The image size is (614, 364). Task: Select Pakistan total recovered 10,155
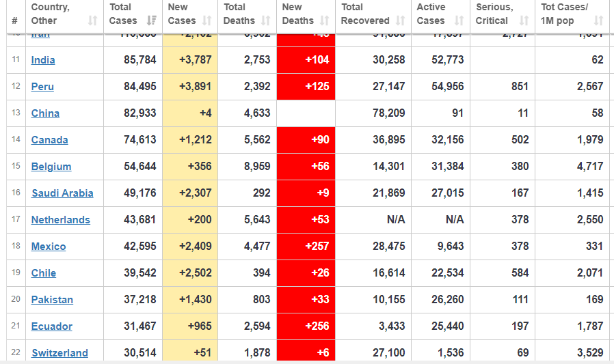pyautogui.click(x=388, y=299)
